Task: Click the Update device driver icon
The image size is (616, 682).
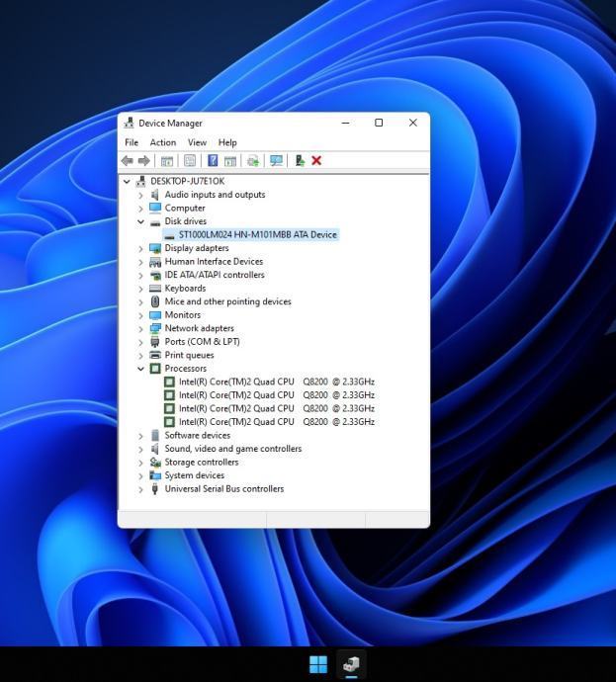Action: (x=300, y=160)
